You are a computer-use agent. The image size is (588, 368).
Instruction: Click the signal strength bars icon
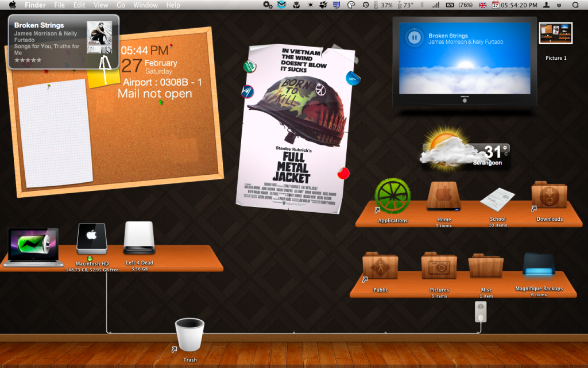pyautogui.click(x=436, y=5)
